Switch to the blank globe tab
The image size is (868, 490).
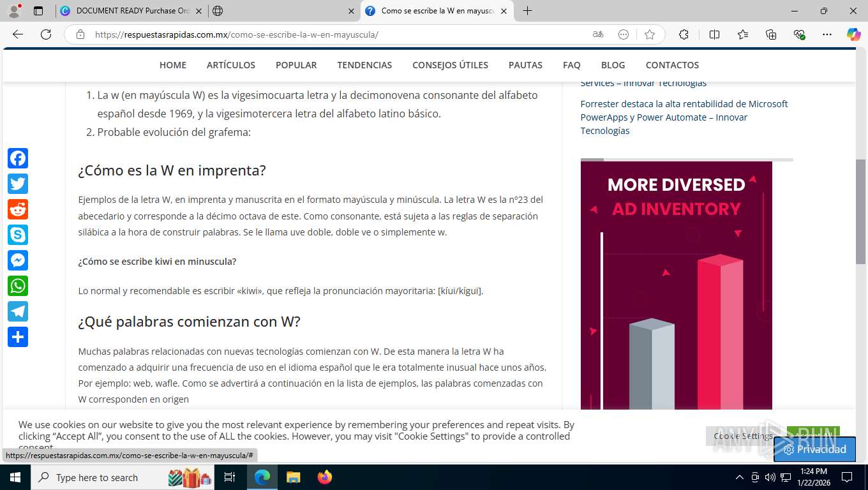pyautogui.click(x=283, y=11)
